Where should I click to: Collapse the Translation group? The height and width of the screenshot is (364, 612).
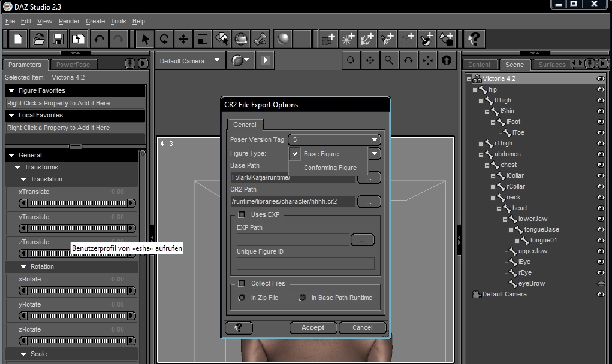(23, 179)
